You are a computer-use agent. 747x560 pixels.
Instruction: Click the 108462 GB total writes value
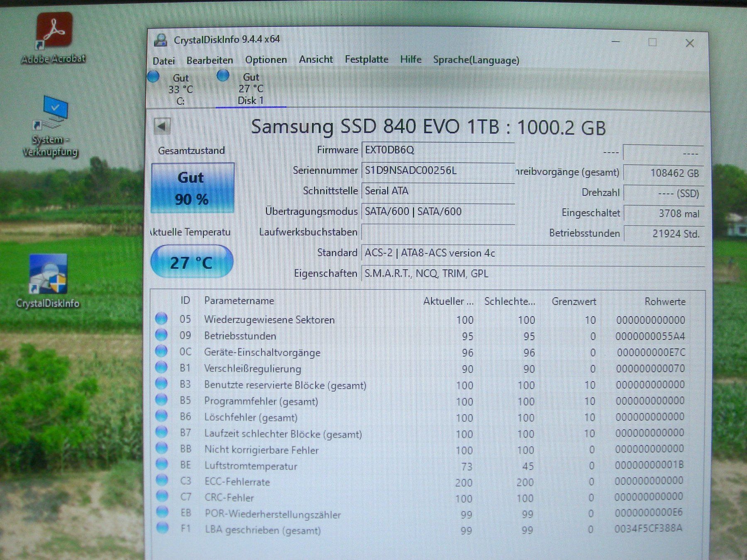[x=664, y=173]
